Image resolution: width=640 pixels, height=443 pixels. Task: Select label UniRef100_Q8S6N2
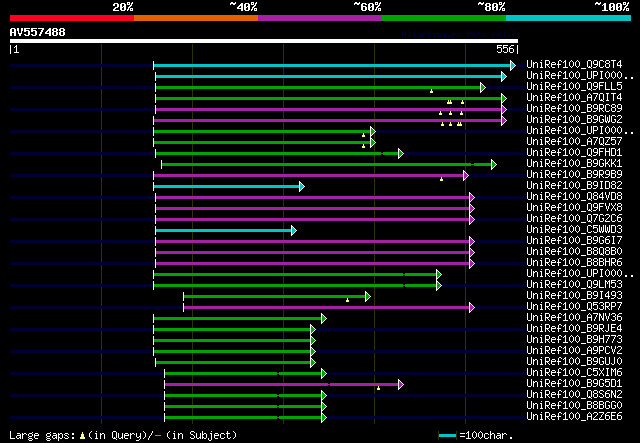point(574,395)
